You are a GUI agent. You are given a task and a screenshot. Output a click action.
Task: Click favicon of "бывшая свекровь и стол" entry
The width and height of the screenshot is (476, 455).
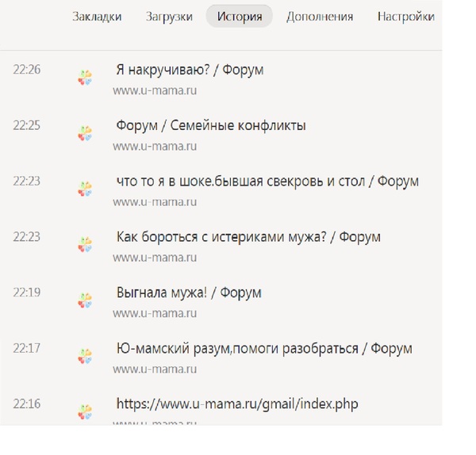coord(85,189)
